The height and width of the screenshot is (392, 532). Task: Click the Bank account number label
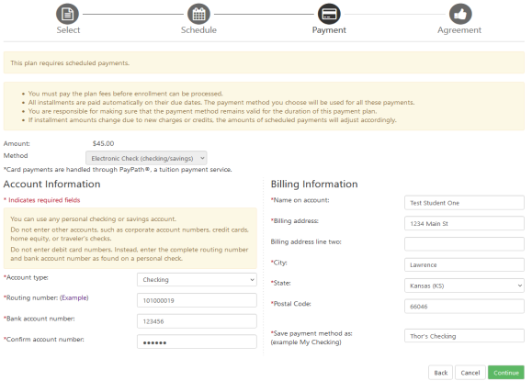click(x=39, y=319)
